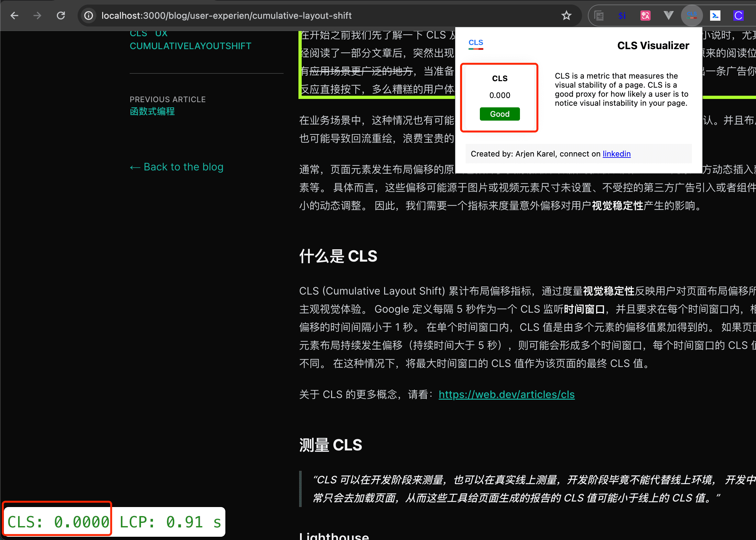Reload the current page
Image resolution: width=756 pixels, height=540 pixels.
61,16
